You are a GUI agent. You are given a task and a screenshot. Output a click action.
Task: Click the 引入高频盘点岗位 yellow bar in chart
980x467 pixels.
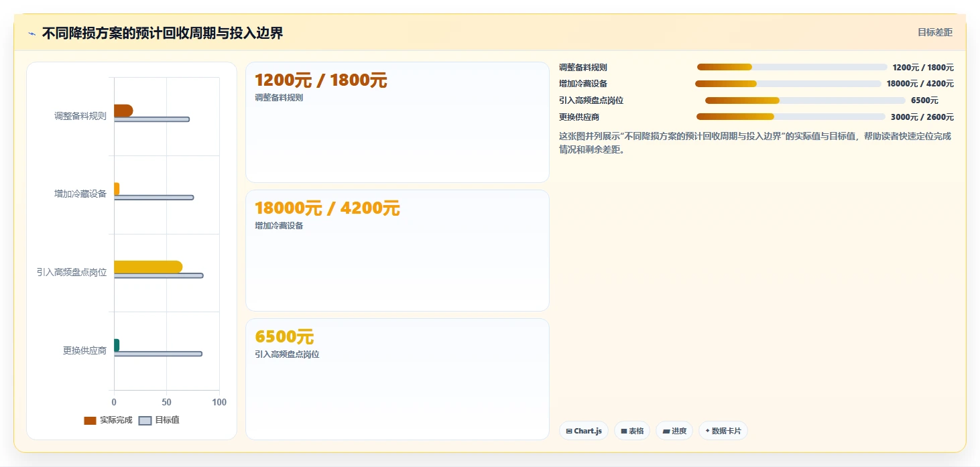(x=148, y=267)
